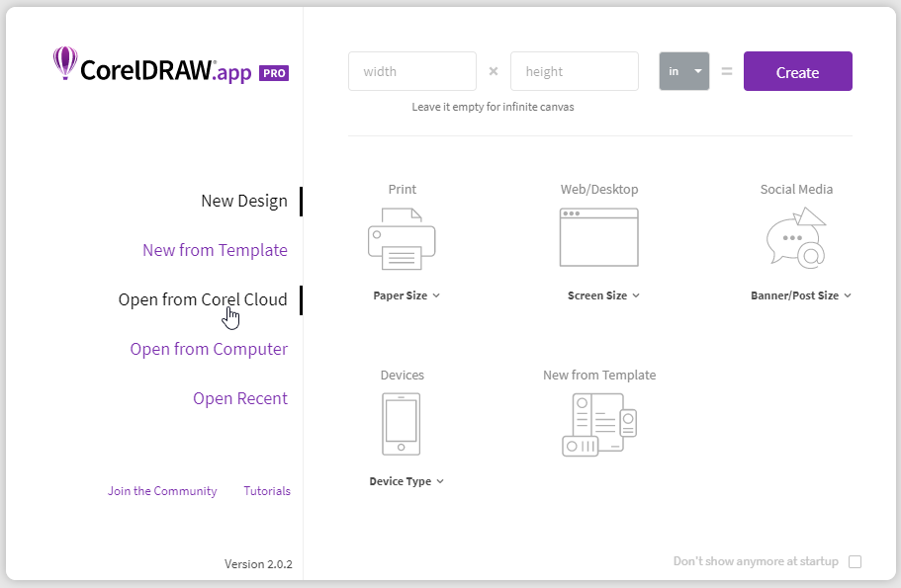Click the Web/Desktop browser window icon
Viewport: 901px width, 588px height.
coord(598,237)
